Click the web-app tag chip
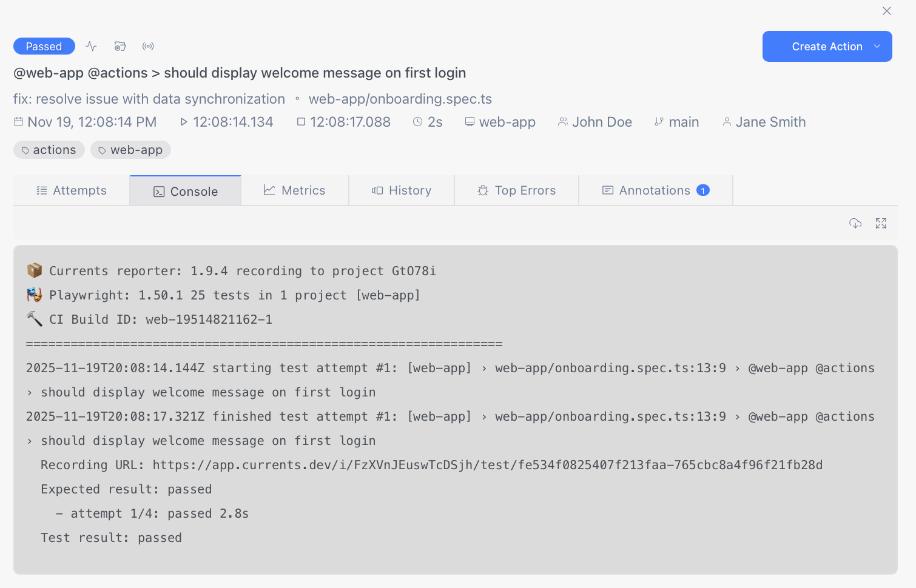The width and height of the screenshot is (916, 588). coord(130,150)
